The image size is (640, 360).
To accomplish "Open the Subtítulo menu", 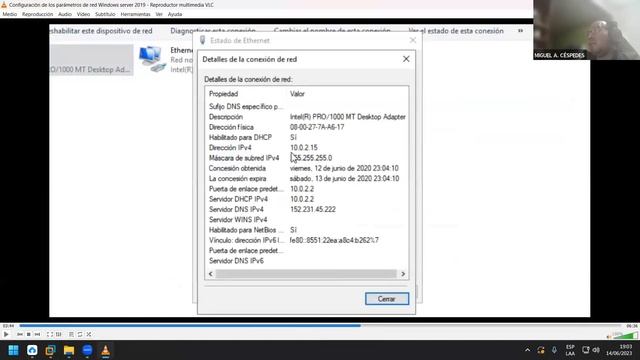I will (x=105, y=14).
